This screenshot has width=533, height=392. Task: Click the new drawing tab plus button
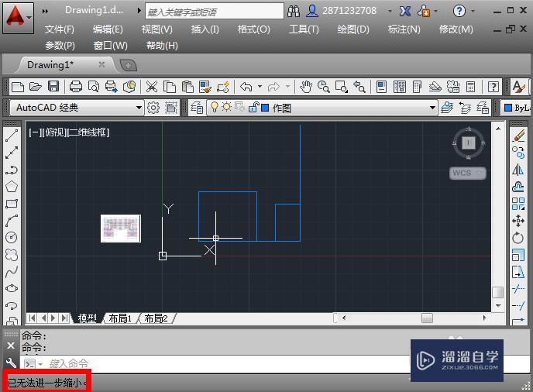[129, 65]
